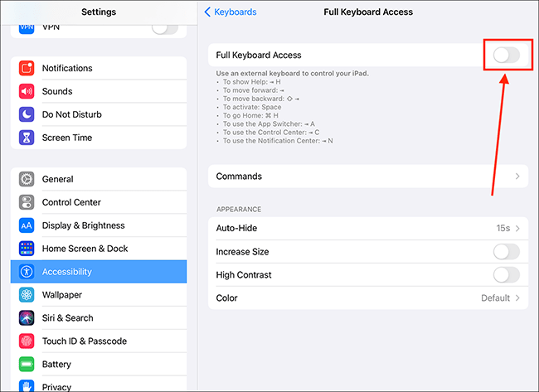
Task: Select Accessibility in the settings sidebar
Action: click(x=99, y=272)
